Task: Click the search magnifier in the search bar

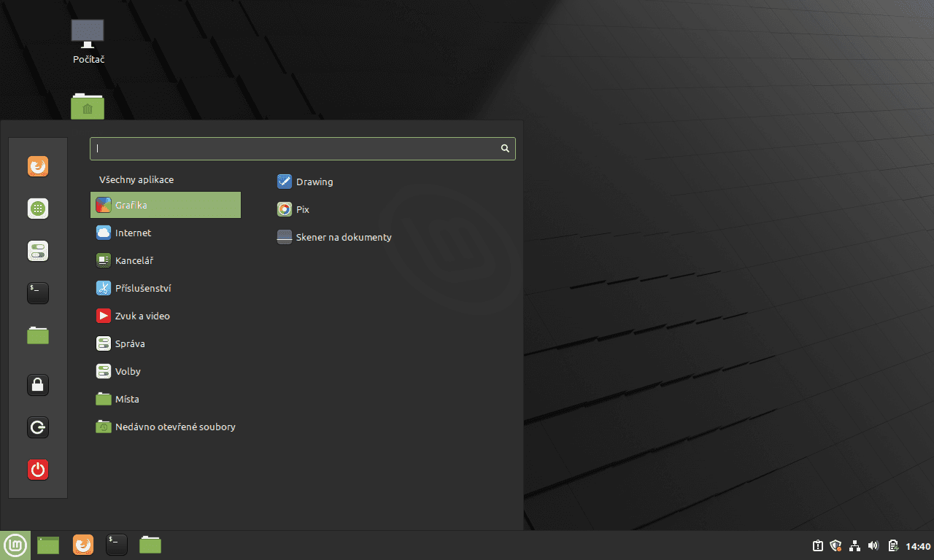Action: pos(505,148)
